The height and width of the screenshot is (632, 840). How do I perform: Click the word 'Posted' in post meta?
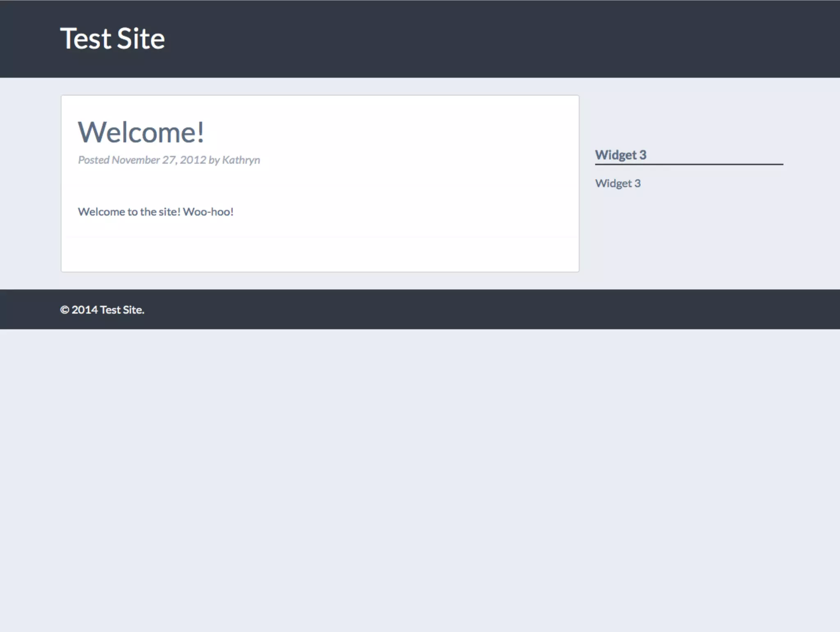[x=94, y=160]
